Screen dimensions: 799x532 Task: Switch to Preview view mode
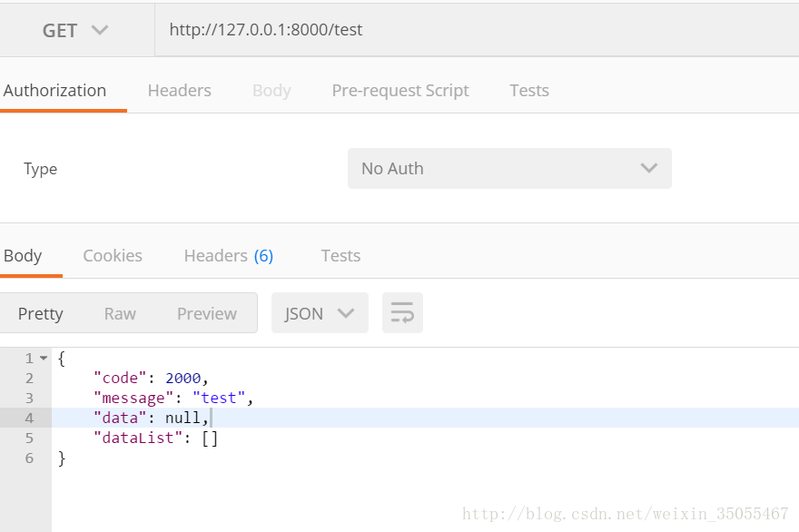point(207,313)
